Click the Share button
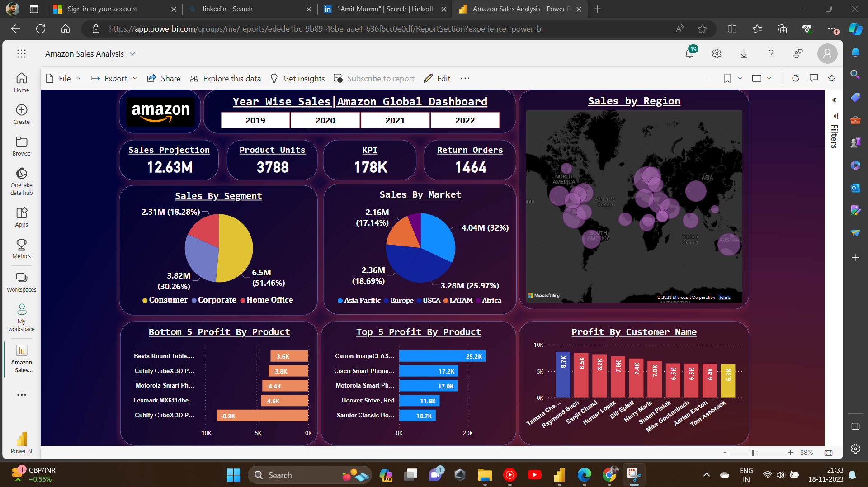The image size is (868, 487). 164,78
